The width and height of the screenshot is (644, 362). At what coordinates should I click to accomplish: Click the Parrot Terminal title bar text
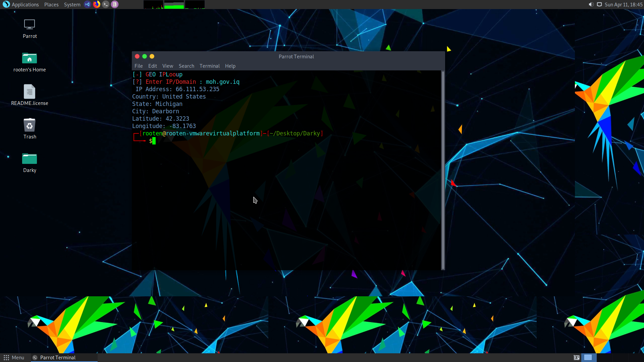point(296,57)
